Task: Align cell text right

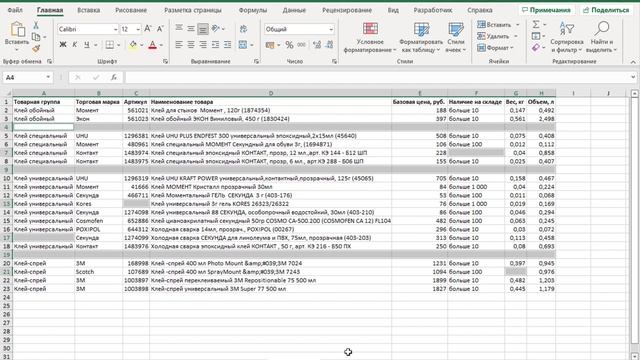Action: pyautogui.click(x=203, y=45)
